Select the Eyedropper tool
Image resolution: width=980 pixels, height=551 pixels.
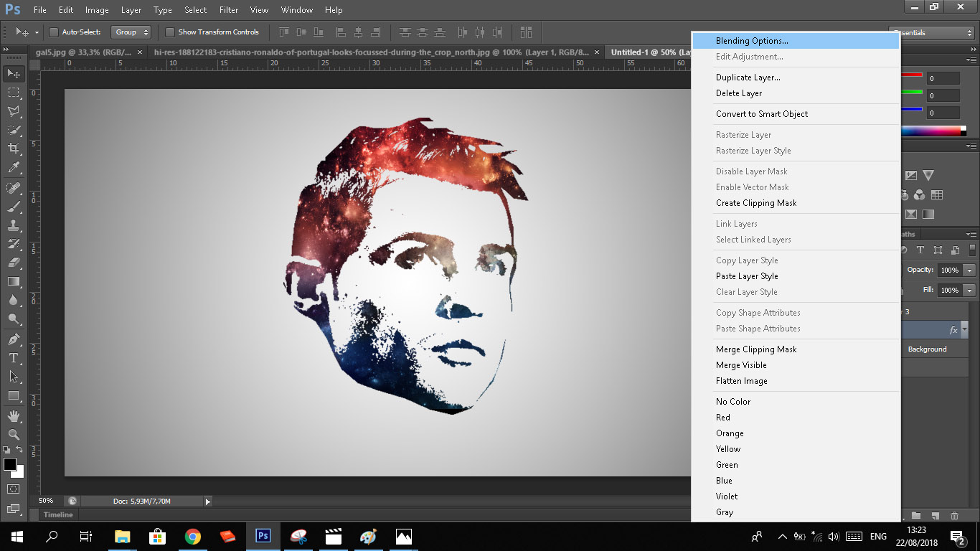click(x=14, y=168)
